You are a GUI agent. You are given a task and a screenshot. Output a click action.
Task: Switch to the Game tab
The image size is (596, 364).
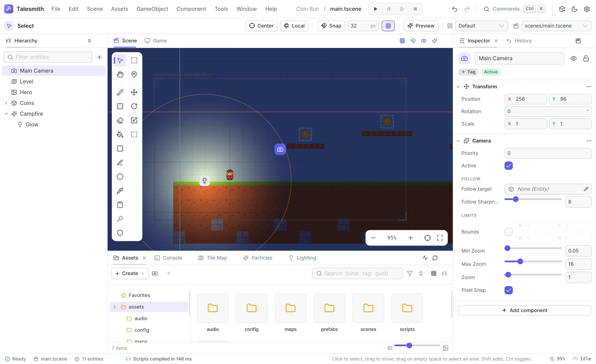[x=156, y=41]
